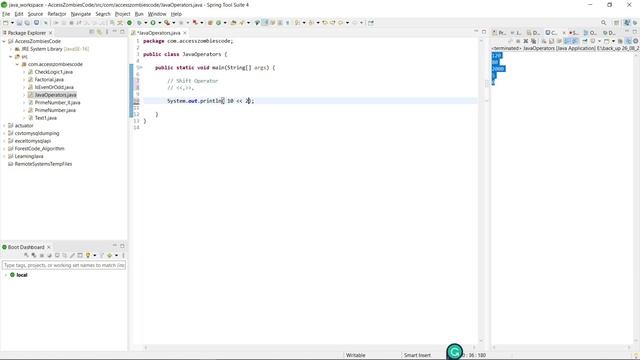Click the stop icon in the Boot Dashboard toolbar
This screenshot has width=640, height=360.
[x=41, y=256]
